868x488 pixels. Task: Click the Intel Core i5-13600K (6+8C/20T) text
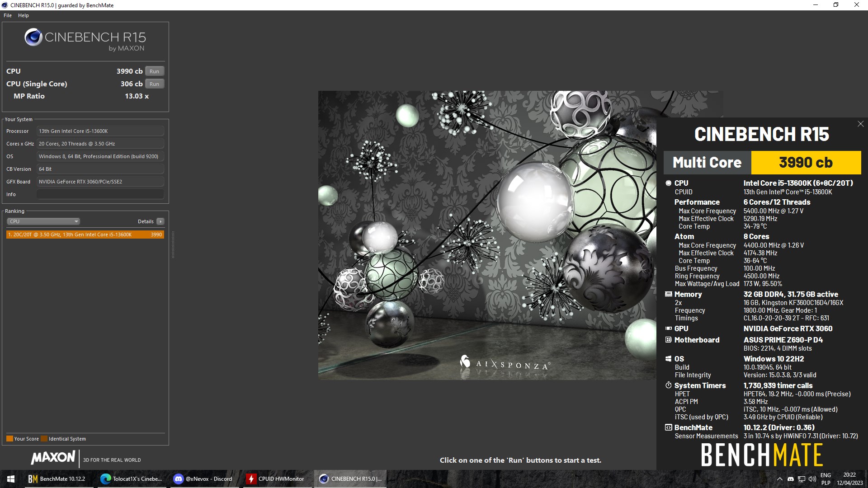tap(798, 183)
